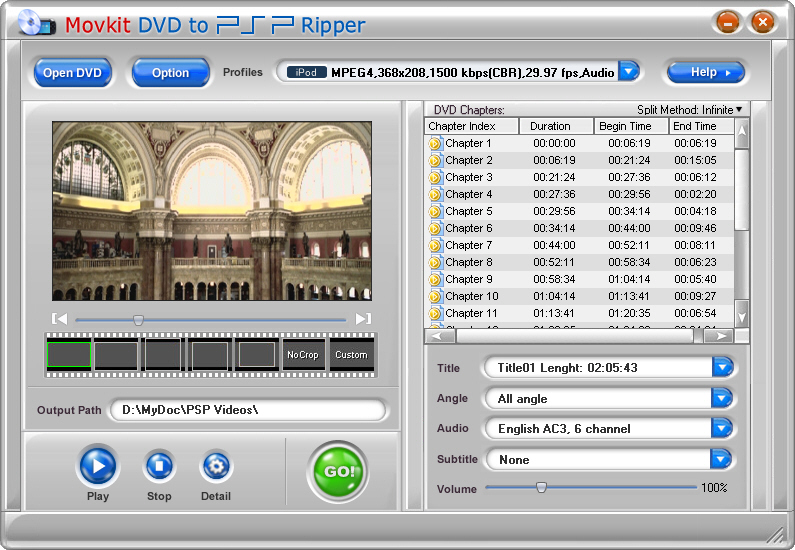Click the Play button icon

(x=98, y=465)
